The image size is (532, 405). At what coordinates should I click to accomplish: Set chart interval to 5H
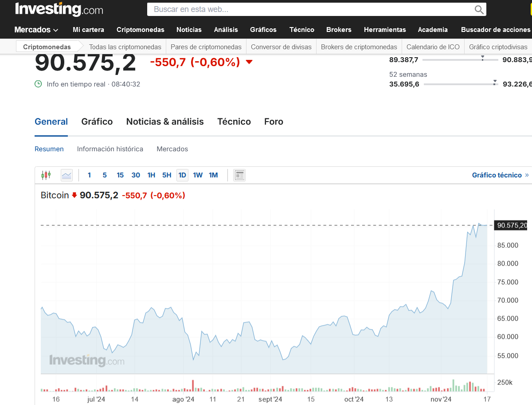pos(167,175)
